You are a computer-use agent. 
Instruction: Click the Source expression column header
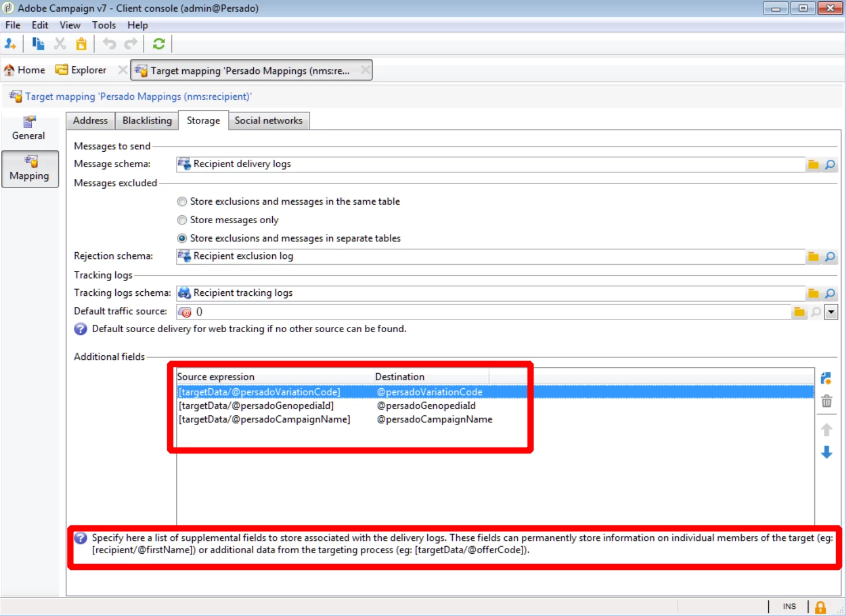point(275,377)
